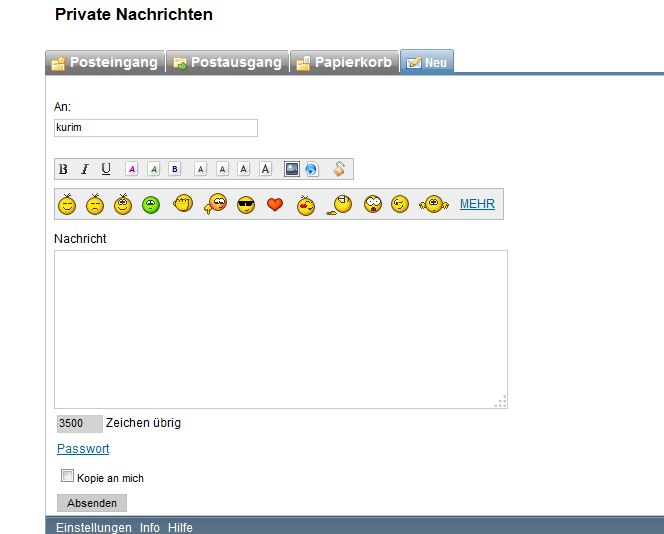
Task: Open Info in the footer bar
Action: [149, 528]
